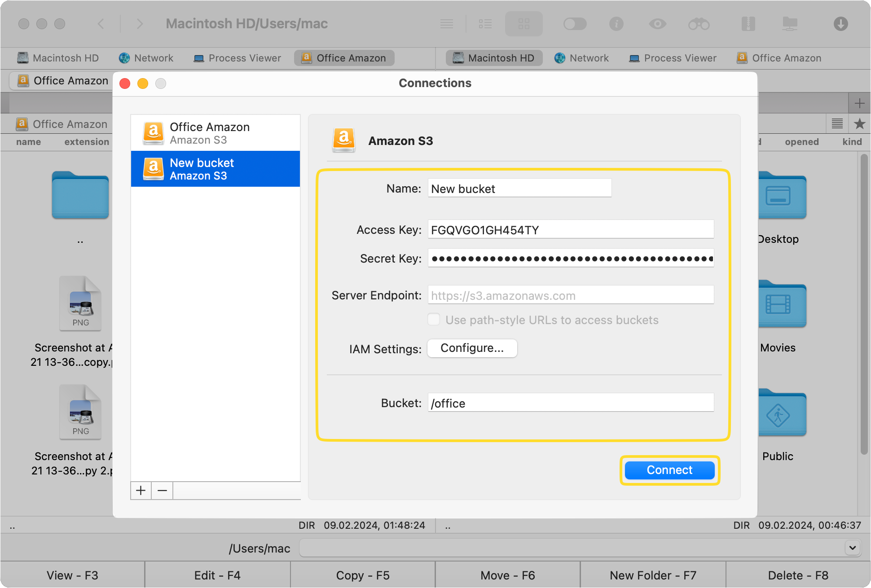
Task: Click Configure for IAM Settings
Action: pyautogui.click(x=472, y=348)
